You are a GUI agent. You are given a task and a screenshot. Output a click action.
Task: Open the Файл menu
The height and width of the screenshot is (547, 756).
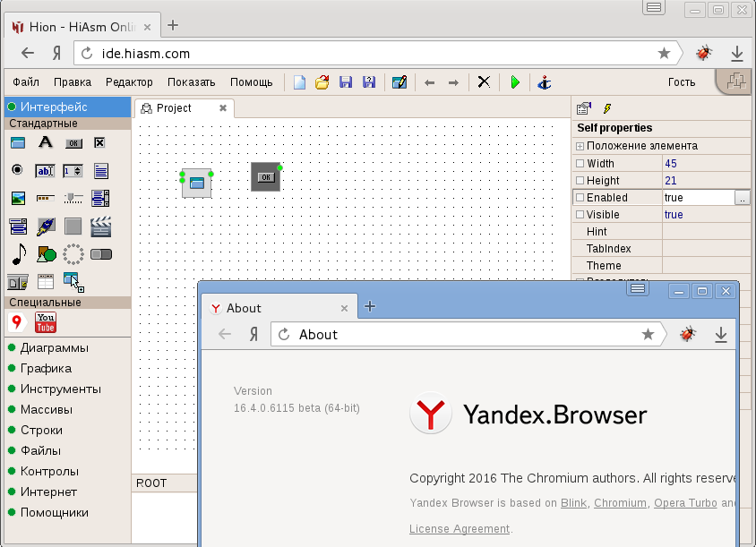point(26,82)
